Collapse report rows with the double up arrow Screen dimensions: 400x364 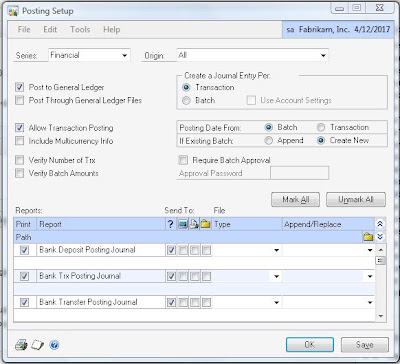(380, 224)
